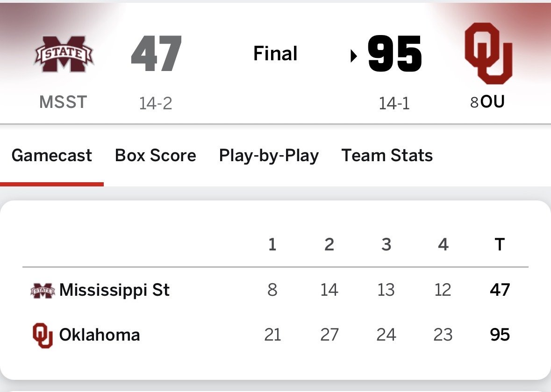Click the T total column header
Screen dimensions: 551x392
coord(500,244)
